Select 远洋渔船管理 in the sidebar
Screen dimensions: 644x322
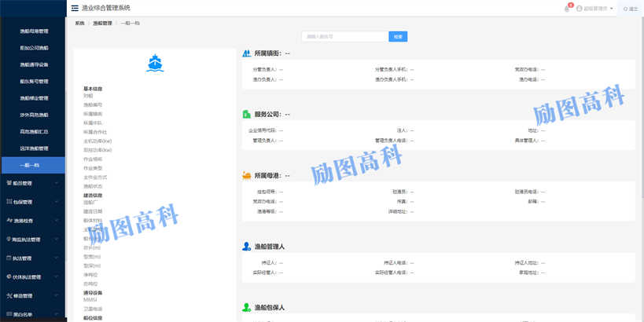click(x=34, y=148)
